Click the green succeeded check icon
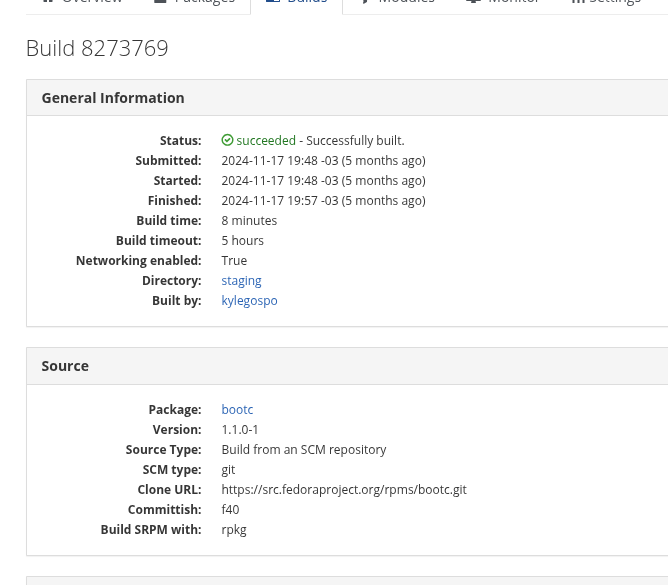The width and height of the screenshot is (668, 585). point(227,141)
